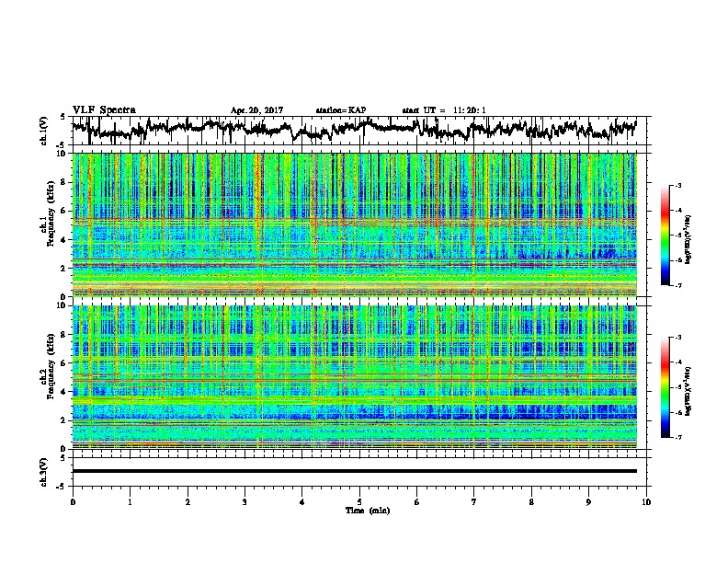Image resolution: width=728 pixels, height=563 pixels.
Task: Click tick label 10 on the Time axis
Action: (x=646, y=502)
